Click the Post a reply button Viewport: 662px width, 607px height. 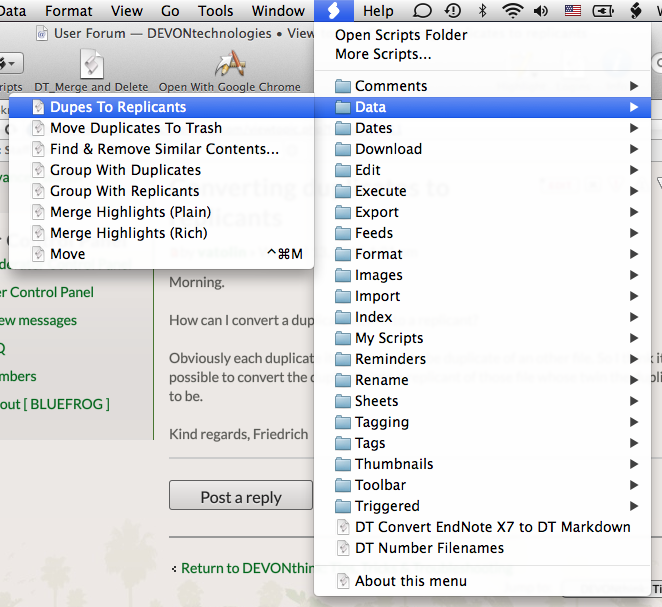pos(241,495)
